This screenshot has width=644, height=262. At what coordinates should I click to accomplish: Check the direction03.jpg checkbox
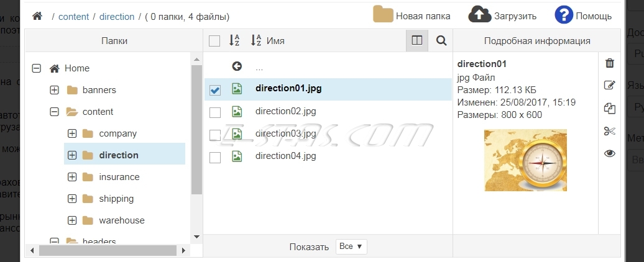pyautogui.click(x=215, y=135)
